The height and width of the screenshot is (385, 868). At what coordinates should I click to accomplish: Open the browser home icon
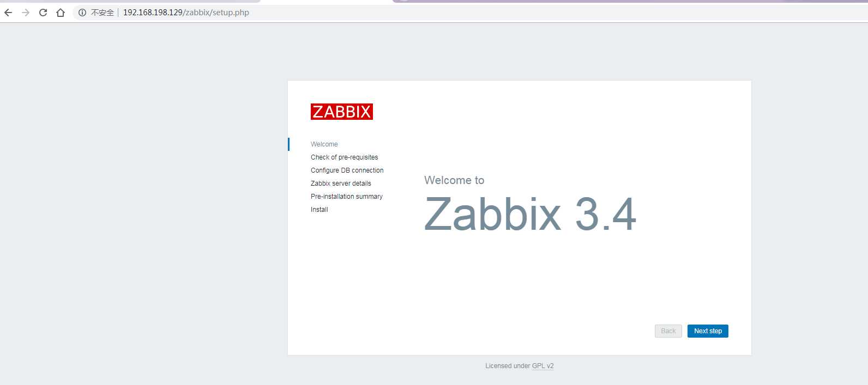61,13
